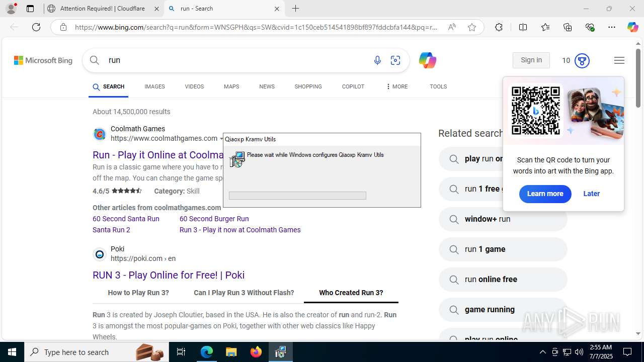Switch to COPILOT tab

353,86
